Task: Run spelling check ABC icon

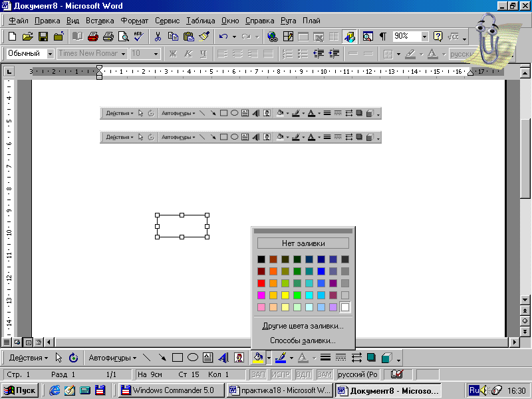Action: click(x=139, y=37)
